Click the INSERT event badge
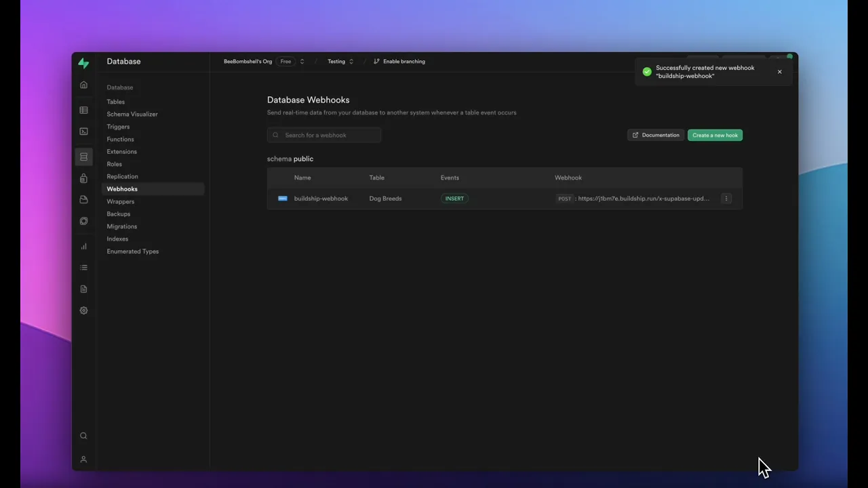This screenshot has width=868, height=488. pos(454,199)
